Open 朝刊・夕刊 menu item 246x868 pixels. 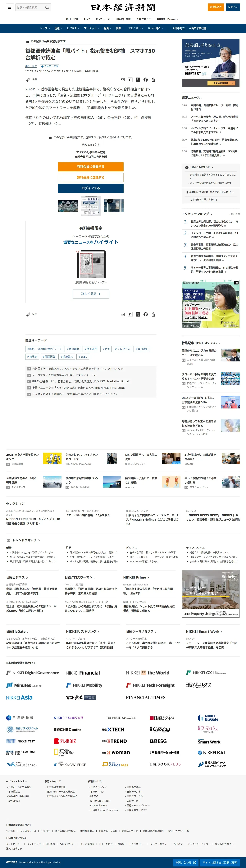pos(72,19)
